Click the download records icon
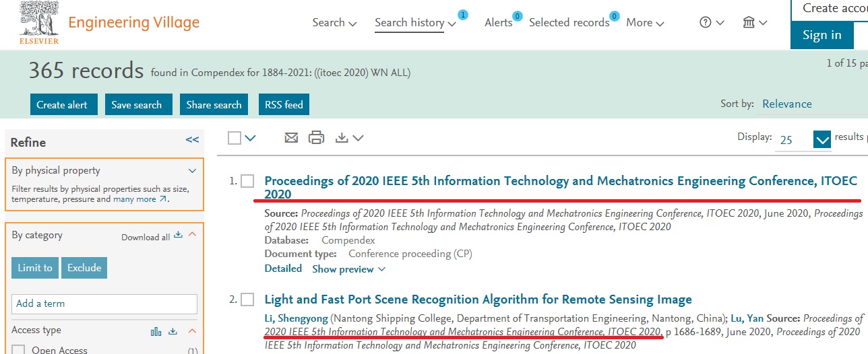 click(342, 138)
